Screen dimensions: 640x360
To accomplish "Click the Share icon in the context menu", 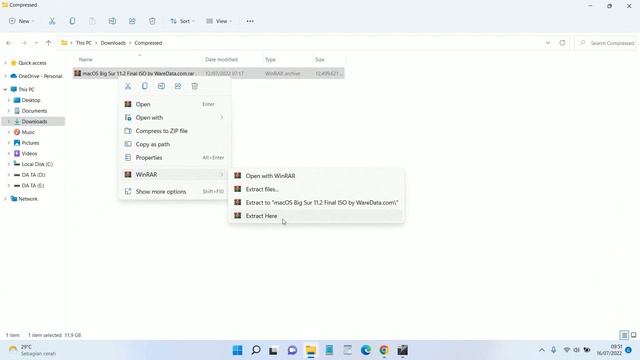I will 178,86.
